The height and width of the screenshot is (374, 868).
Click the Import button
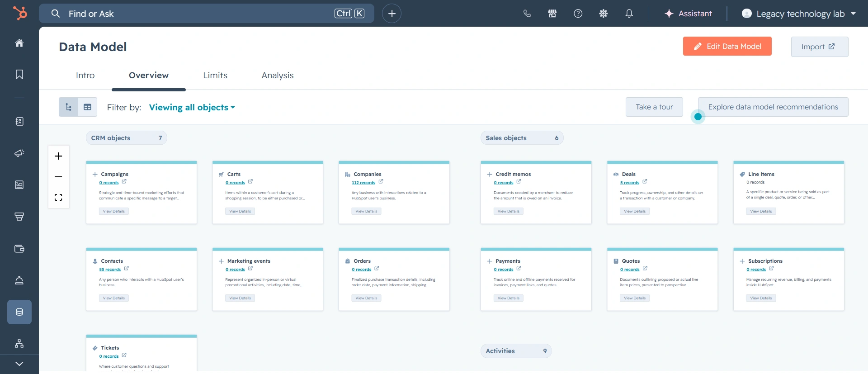[820, 47]
